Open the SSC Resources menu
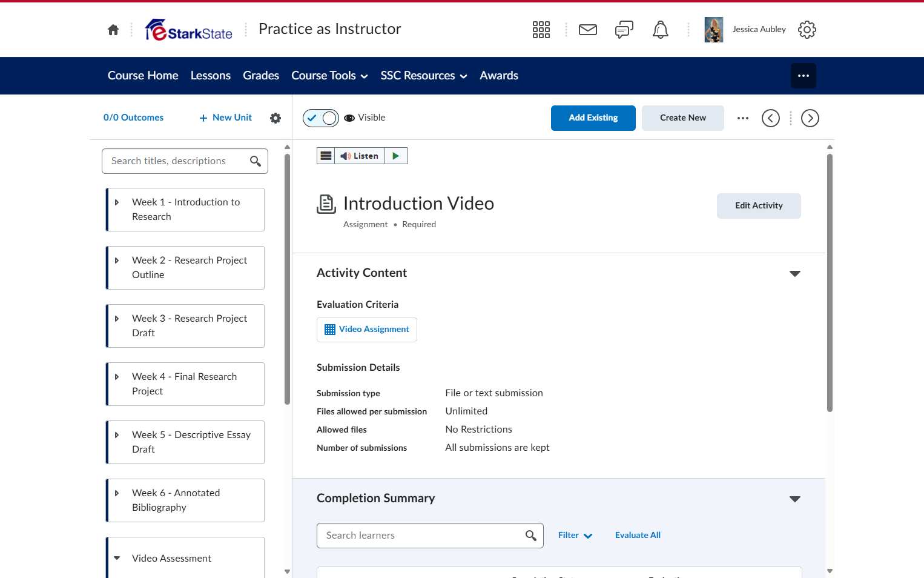The width and height of the screenshot is (924, 578). 424,76
